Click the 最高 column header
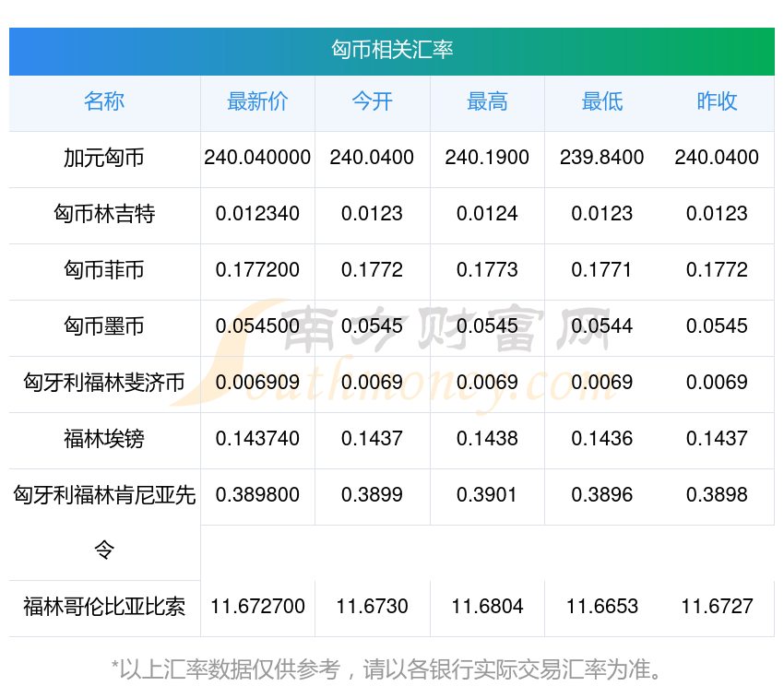 [487, 102]
